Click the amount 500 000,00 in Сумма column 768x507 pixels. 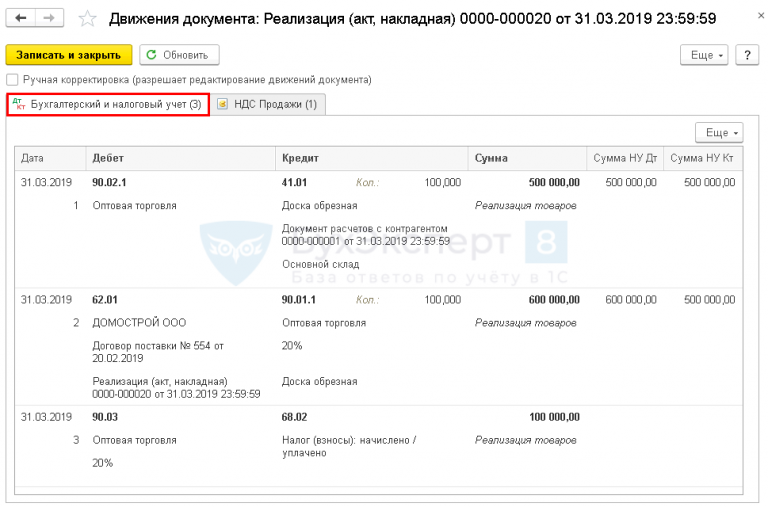tap(554, 182)
